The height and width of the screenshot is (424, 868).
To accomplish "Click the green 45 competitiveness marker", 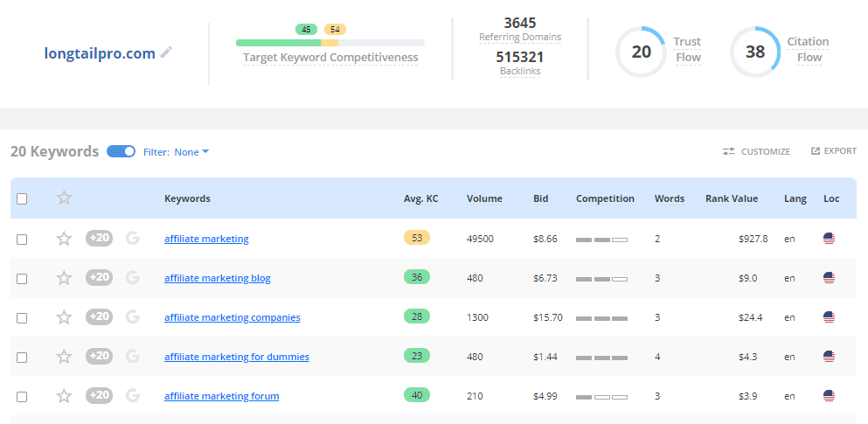I will point(306,30).
